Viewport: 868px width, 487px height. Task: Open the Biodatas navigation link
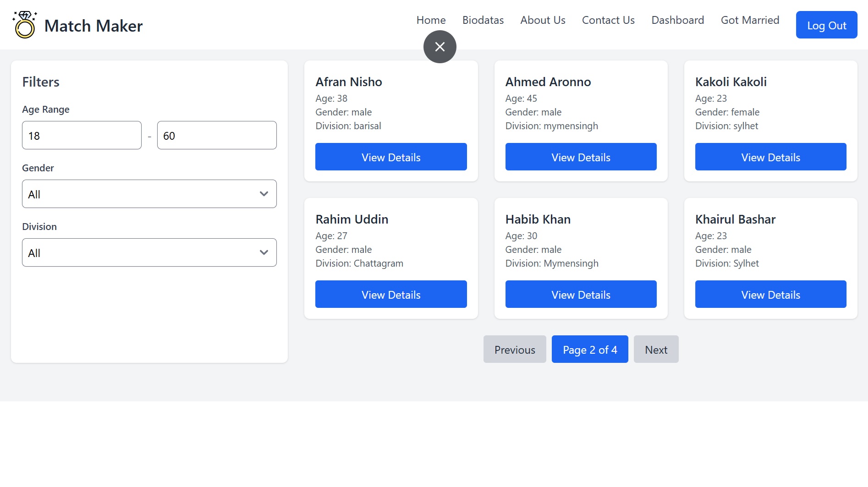click(x=483, y=20)
